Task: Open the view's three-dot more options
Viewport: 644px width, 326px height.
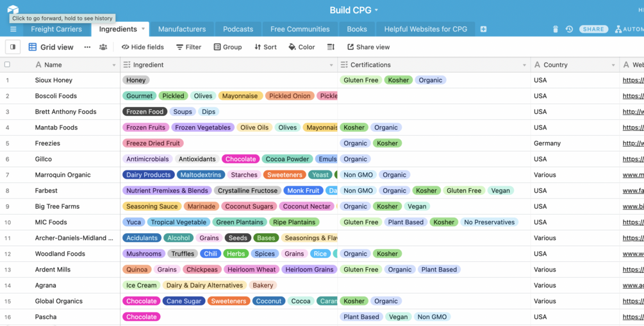Action: point(87,47)
